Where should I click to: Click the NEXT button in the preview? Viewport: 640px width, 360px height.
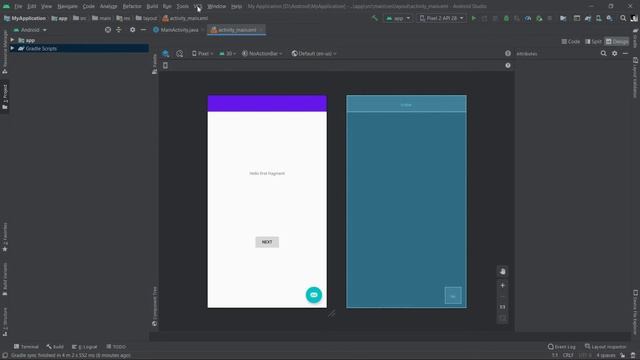(267, 242)
